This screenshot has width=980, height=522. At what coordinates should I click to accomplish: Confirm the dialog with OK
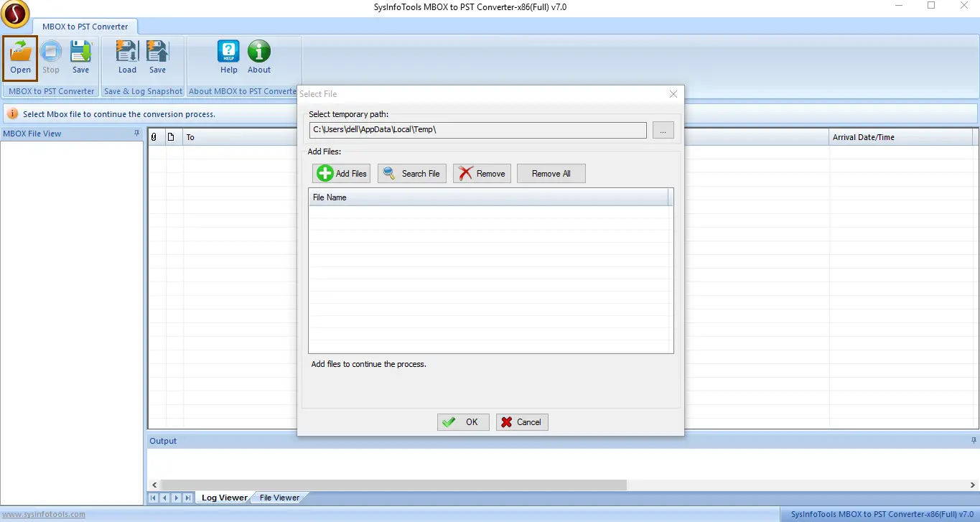(463, 422)
